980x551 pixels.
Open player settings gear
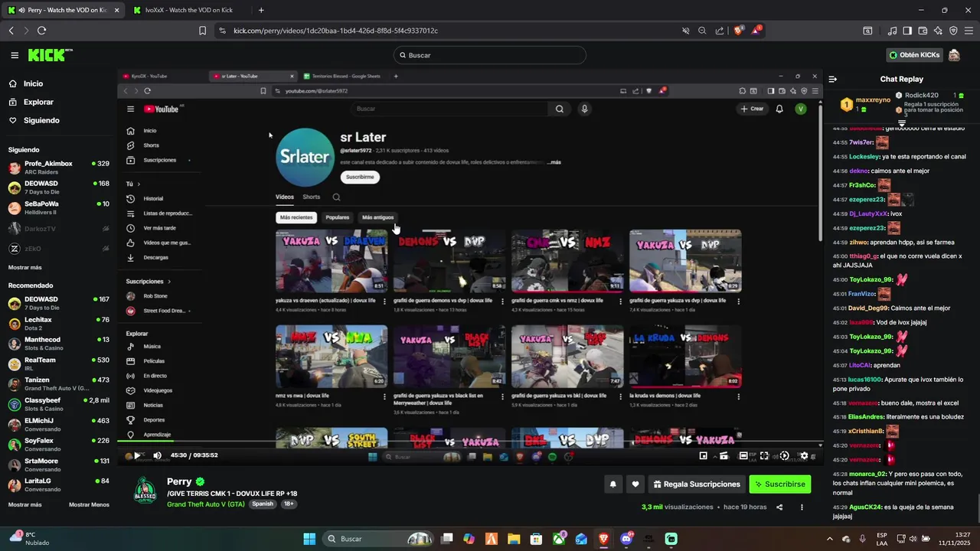[804, 455]
